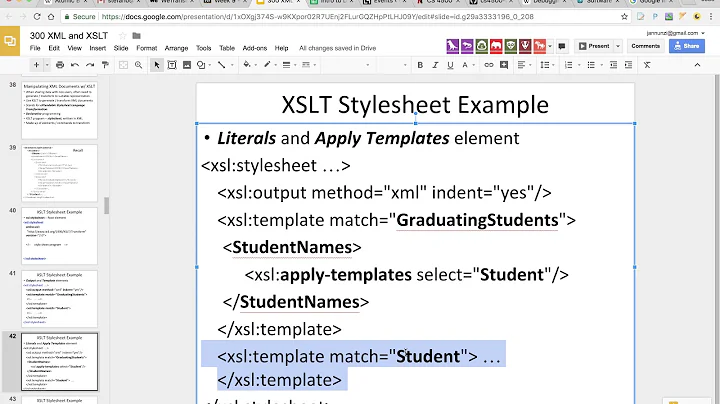This screenshot has width=720, height=404.
Task: Select the line tool
Action: [x=221, y=65]
